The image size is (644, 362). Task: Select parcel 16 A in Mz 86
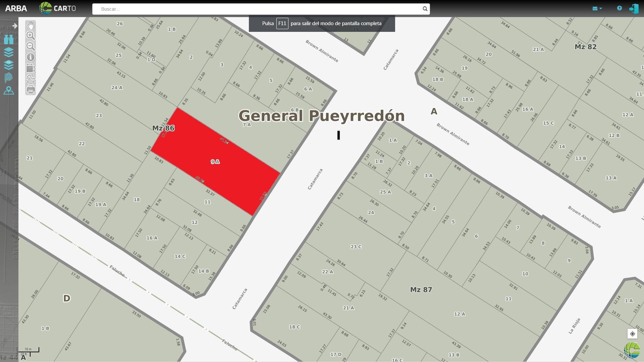[152, 238]
